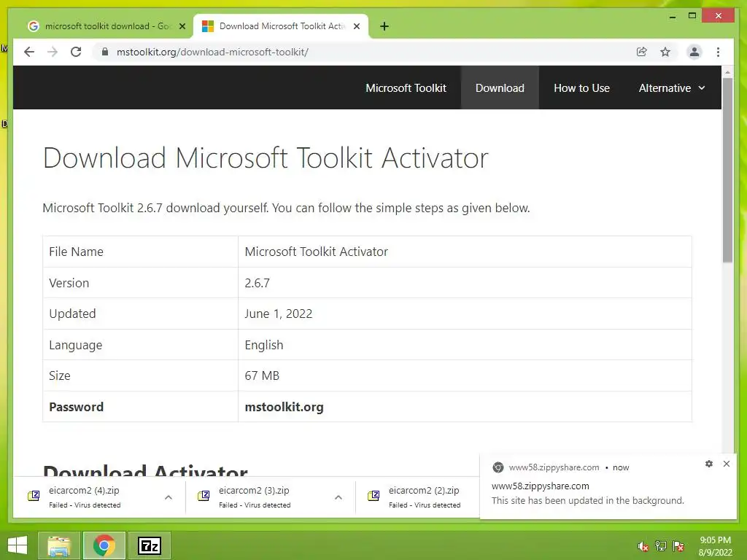Select the Download Microsoft Toolkit Activator tab
The image size is (747, 560).
point(281,26)
